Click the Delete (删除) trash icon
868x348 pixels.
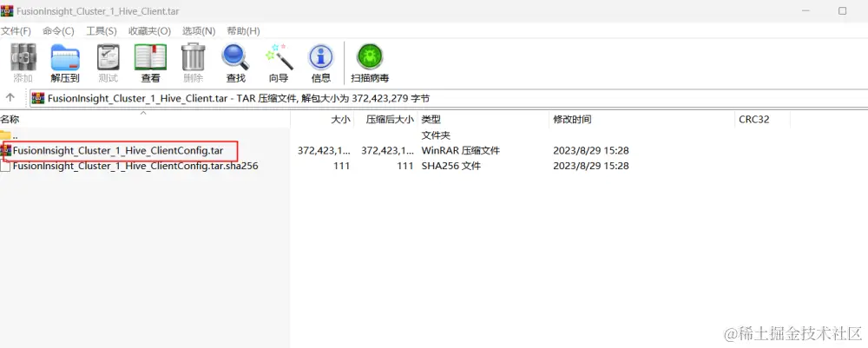[194, 57]
